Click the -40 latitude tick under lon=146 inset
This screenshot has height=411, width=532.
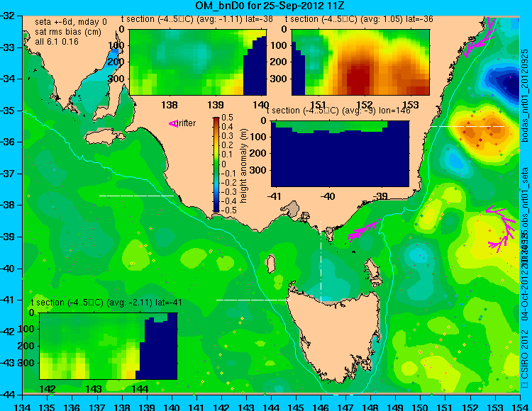point(328,196)
